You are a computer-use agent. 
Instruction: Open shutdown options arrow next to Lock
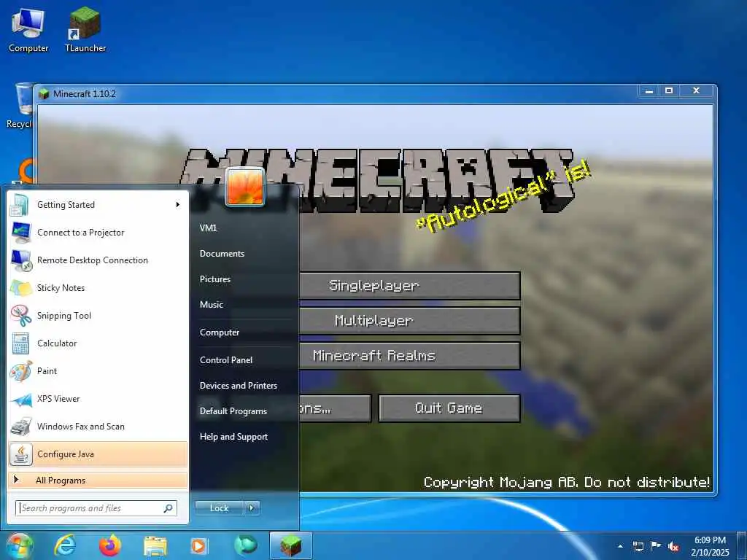252,508
